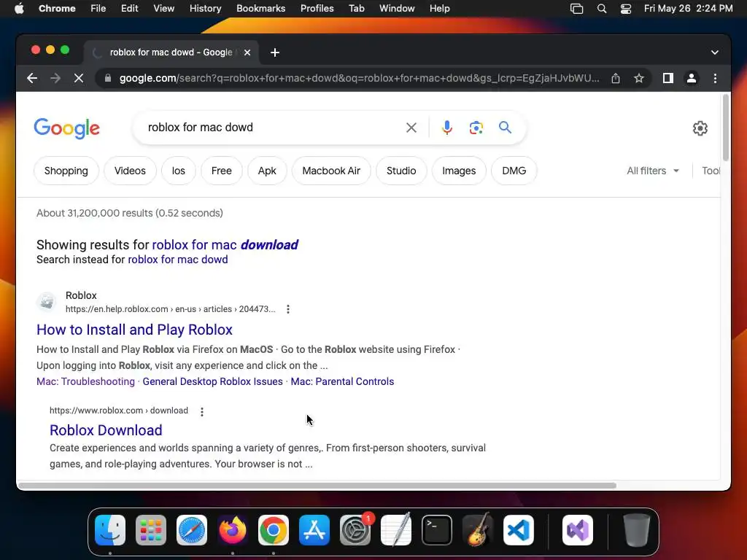
Task: Click the URL in the address bar
Action: [359, 78]
